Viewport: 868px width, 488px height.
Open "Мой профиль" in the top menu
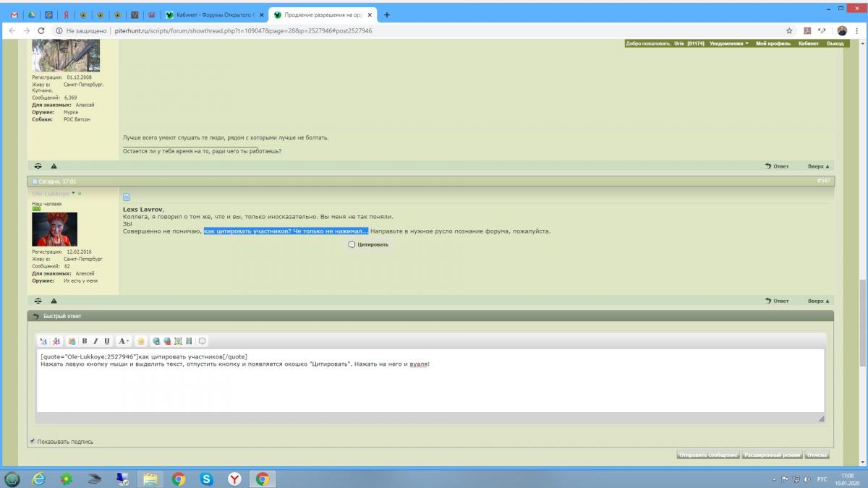tap(773, 43)
